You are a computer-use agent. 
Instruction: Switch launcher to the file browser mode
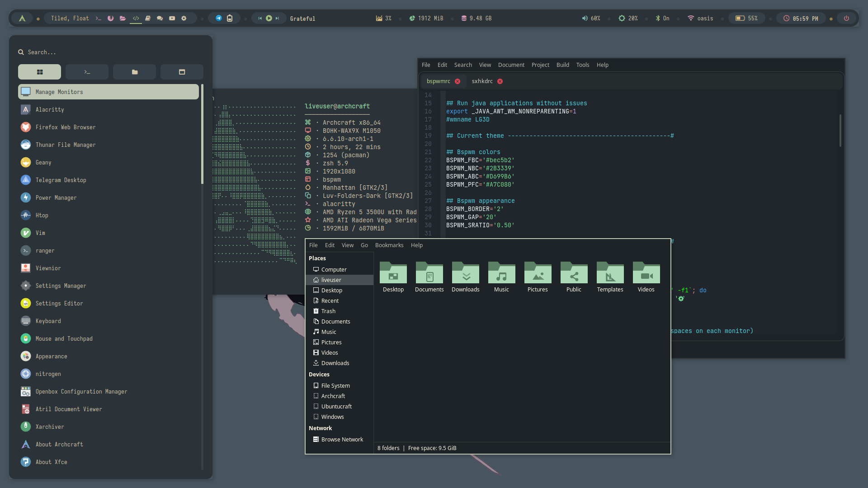click(134, 72)
